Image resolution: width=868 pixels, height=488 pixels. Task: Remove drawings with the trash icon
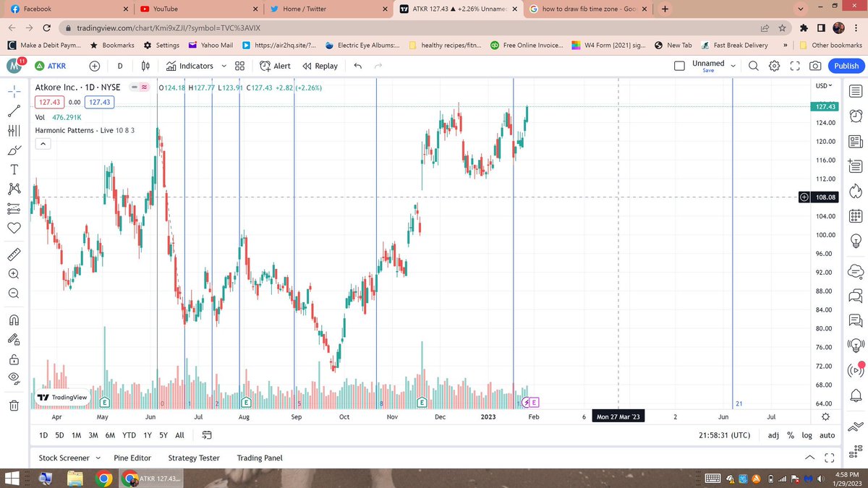pyautogui.click(x=14, y=405)
